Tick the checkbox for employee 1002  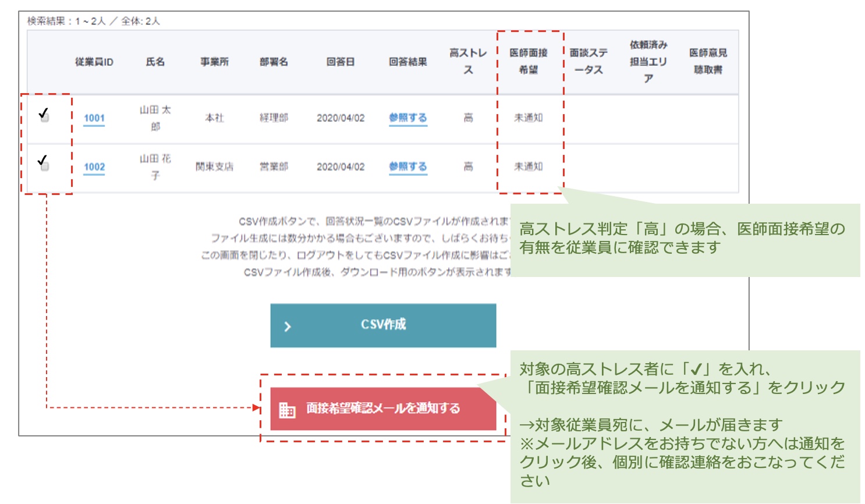tap(45, 166)
